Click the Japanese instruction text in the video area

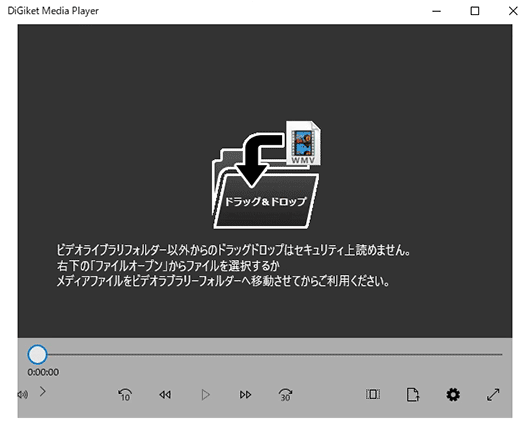click(x=233, y=265)
